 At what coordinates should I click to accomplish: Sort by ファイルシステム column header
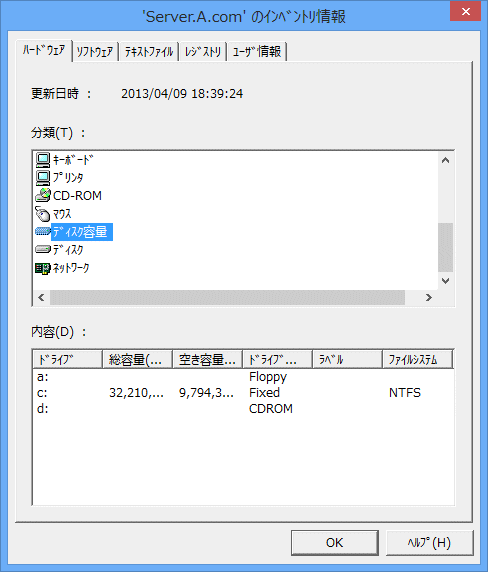pyautogui.click(x=417, y=360)
